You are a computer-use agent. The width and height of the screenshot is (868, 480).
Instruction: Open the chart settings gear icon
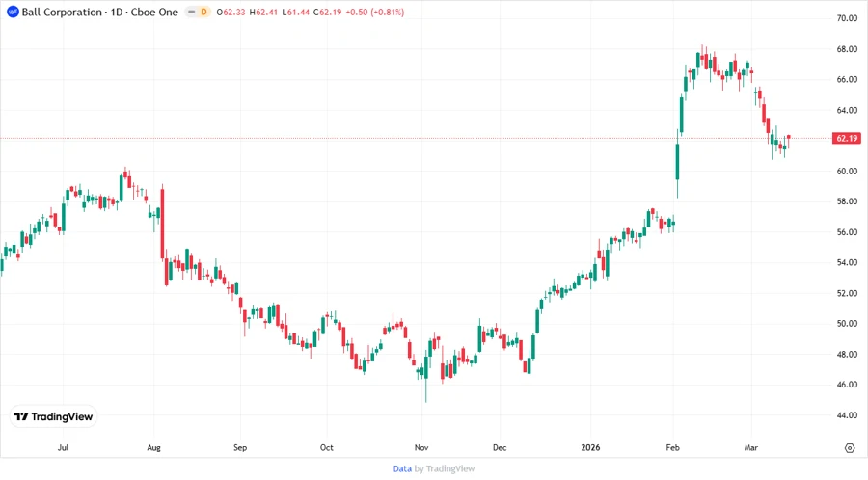point(850,448)
